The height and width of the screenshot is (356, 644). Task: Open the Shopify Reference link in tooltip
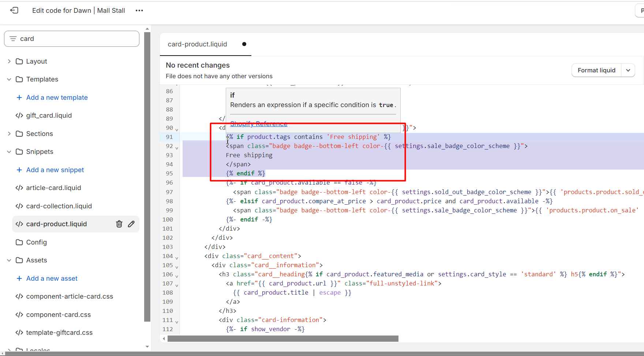pyautogui.click(x=259, y=124)
